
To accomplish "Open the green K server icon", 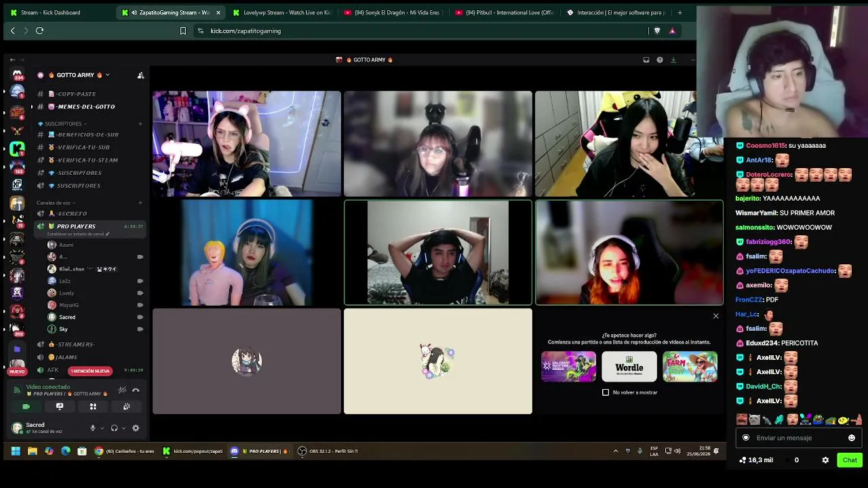I will pos(18,148).
